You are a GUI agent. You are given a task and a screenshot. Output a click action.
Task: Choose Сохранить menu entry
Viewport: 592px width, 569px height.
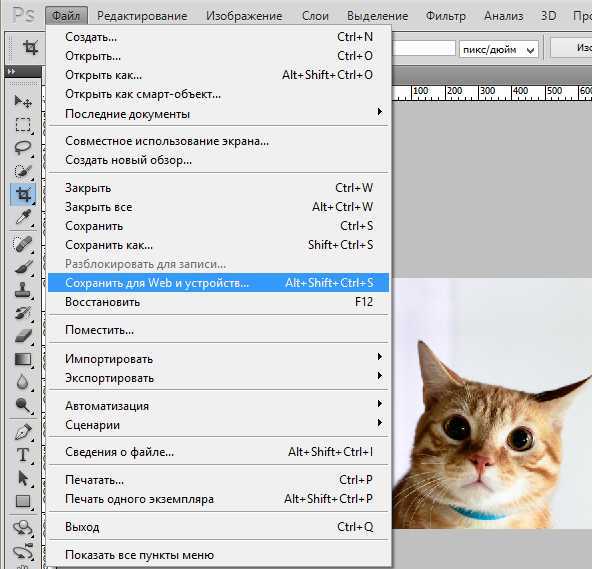click(x=218, y=226)
